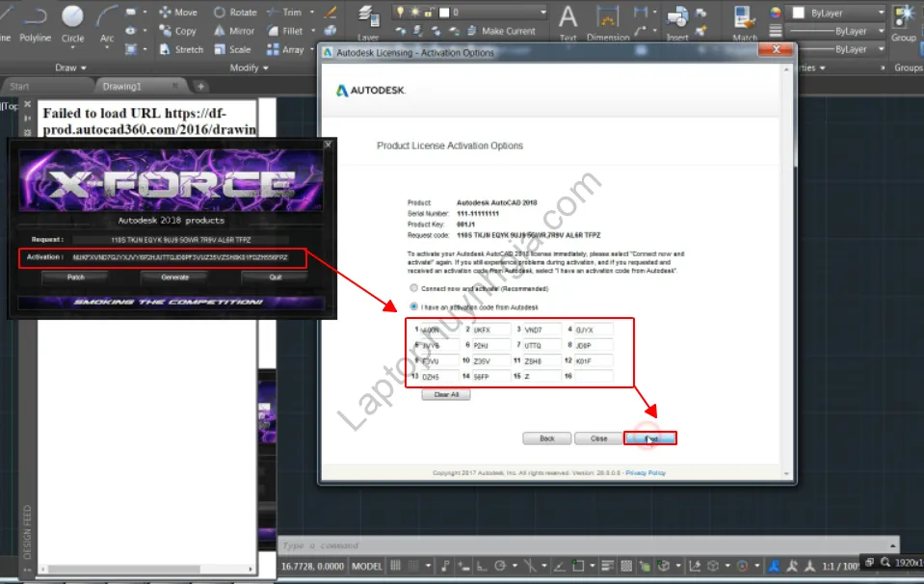Click the Start tab
Screen dimensions: 924x584
click(19, 85)
